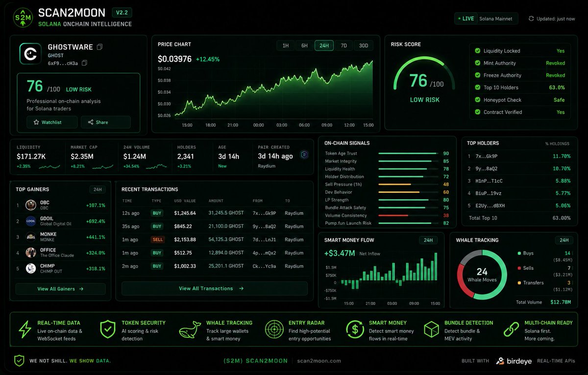Click the refresh icon beside Updated
This screenshot has height=375, width=588.
[x=531, y=19]
